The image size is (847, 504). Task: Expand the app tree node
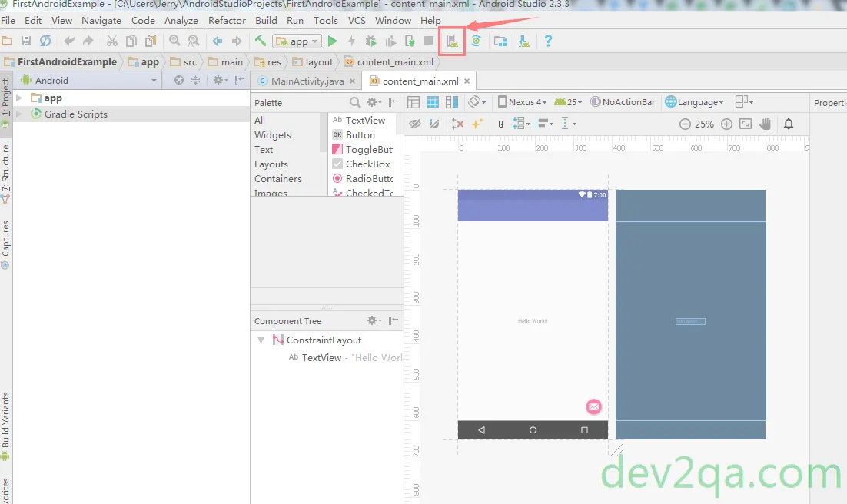click(19, 98)
